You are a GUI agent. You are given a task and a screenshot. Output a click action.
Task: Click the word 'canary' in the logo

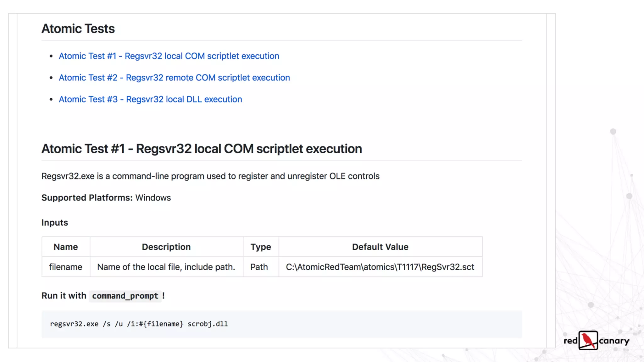coord(614,341)
